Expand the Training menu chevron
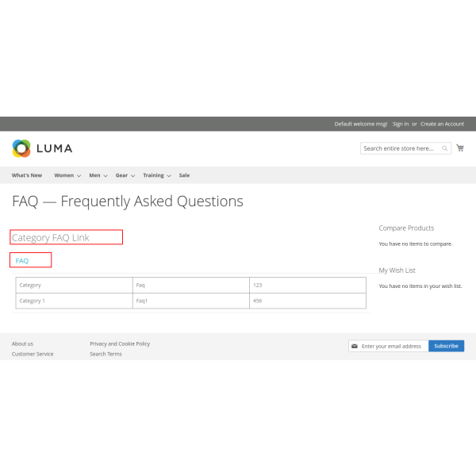 (x=169, y=176)
